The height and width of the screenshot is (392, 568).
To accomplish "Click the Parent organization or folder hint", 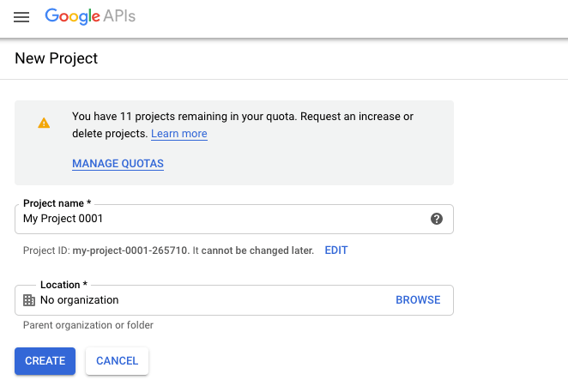I will click(88, 325).
